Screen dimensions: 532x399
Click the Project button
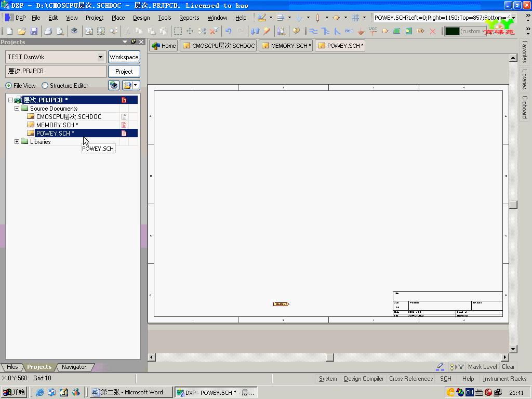pos(124,72)
